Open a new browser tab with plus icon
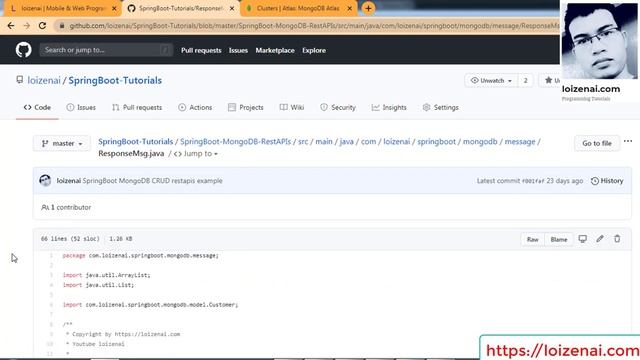The width and height of the screenshot is (640, 360). (368, 8)
